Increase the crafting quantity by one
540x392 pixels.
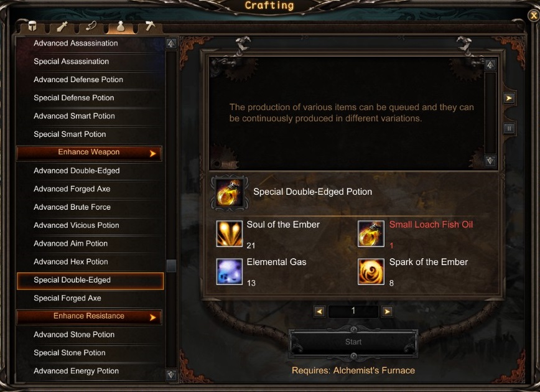[x=387, y=311]
